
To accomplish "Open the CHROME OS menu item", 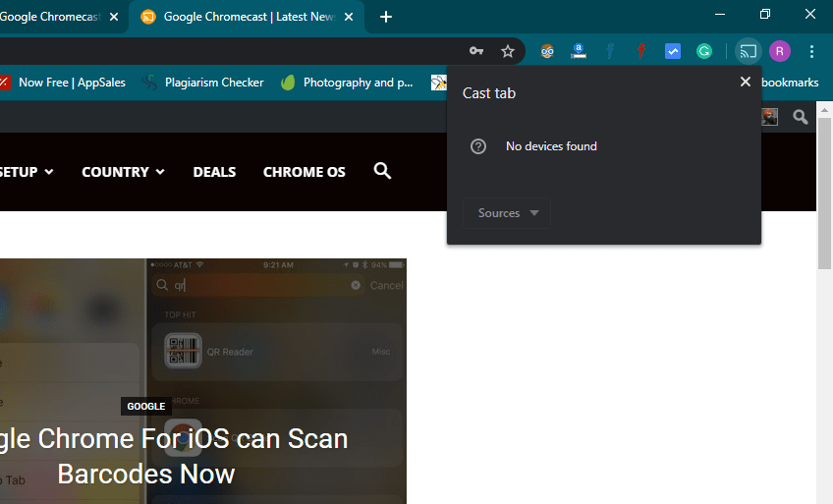I will coord(305,172).
